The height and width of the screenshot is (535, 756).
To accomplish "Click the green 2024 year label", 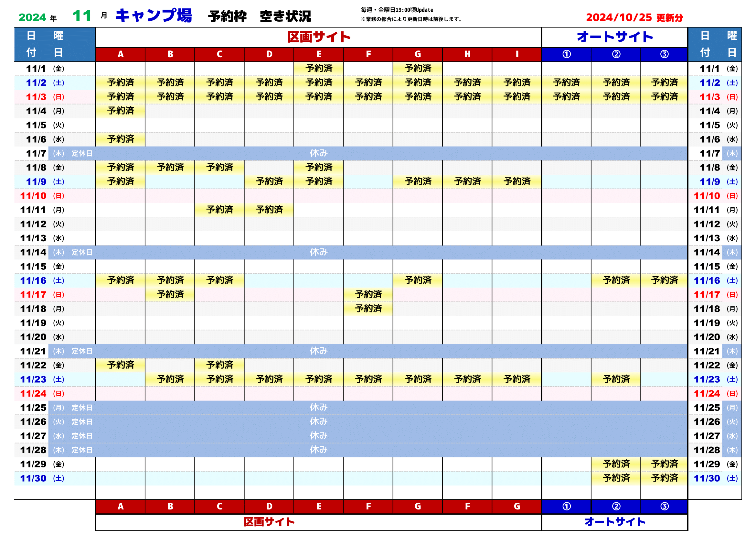I will (32, 17).
